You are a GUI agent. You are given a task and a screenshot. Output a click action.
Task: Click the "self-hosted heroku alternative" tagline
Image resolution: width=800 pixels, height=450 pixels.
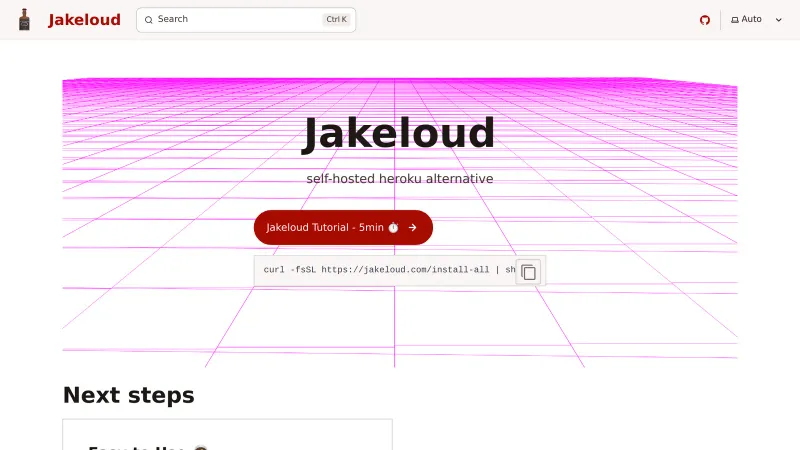399,179
